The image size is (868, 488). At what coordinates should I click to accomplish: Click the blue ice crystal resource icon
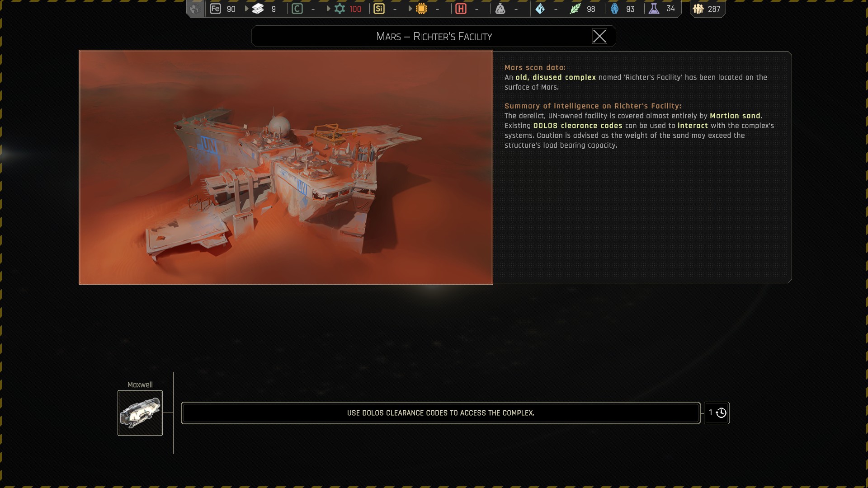pos(540,9)
